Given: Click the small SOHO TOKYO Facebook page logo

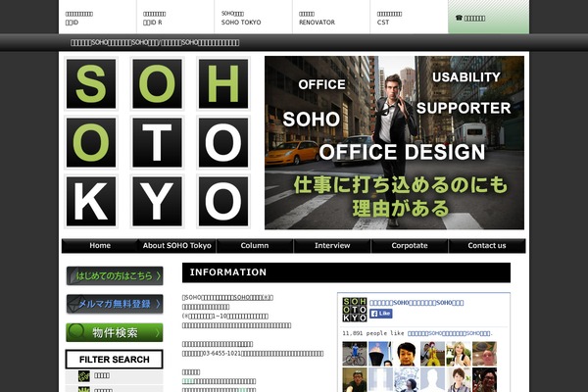Looking at the screenshot, I should click(355, 310).
